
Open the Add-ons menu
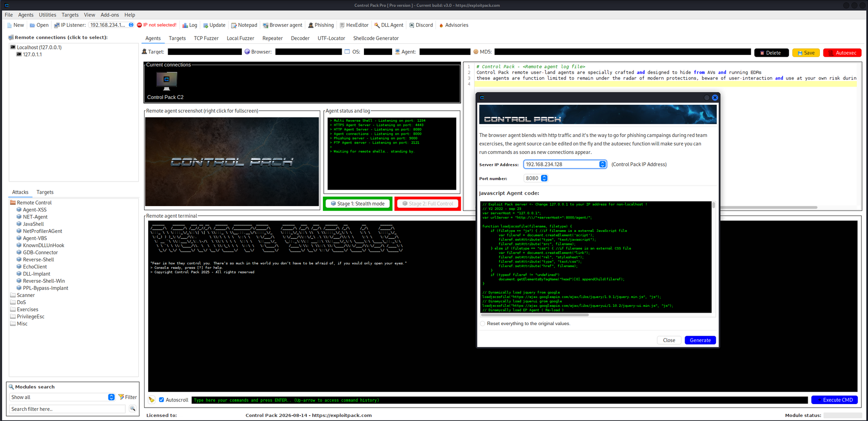point(110,15)
